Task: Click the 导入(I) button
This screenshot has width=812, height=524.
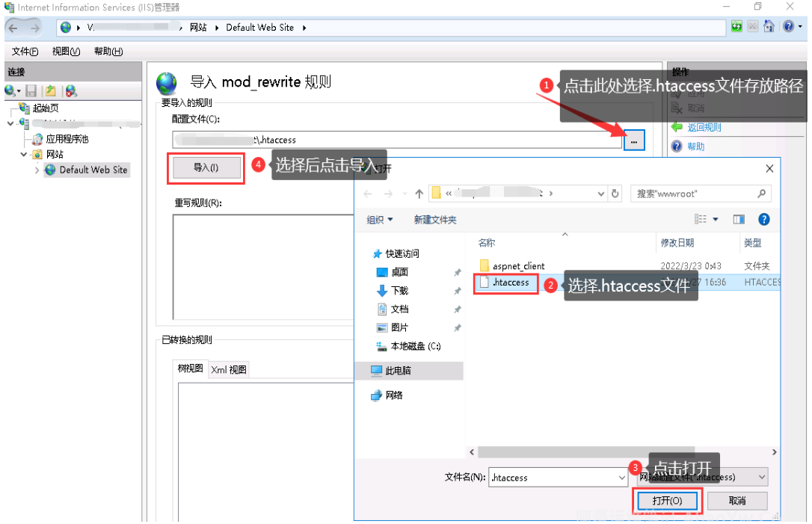Action: coord(206,168)
